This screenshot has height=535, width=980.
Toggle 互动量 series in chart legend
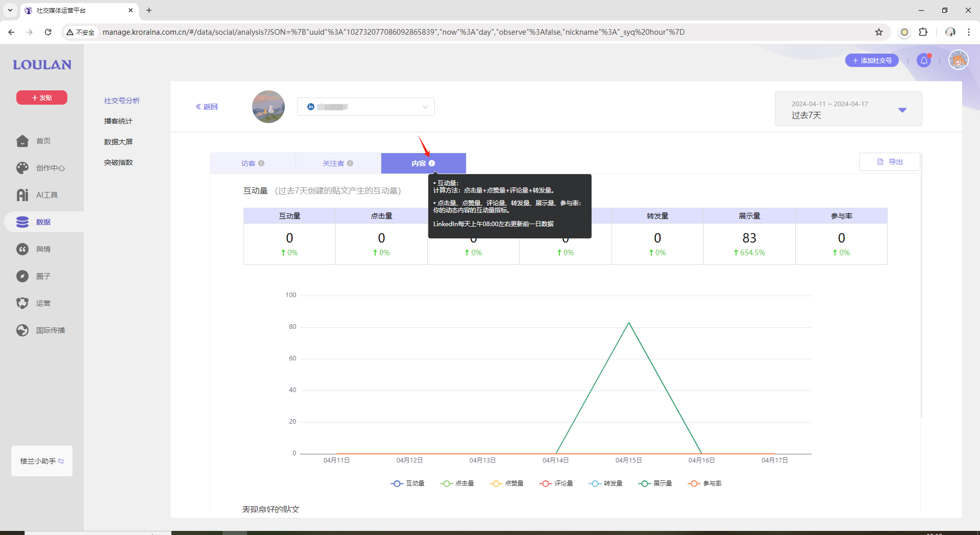point(407,483)
